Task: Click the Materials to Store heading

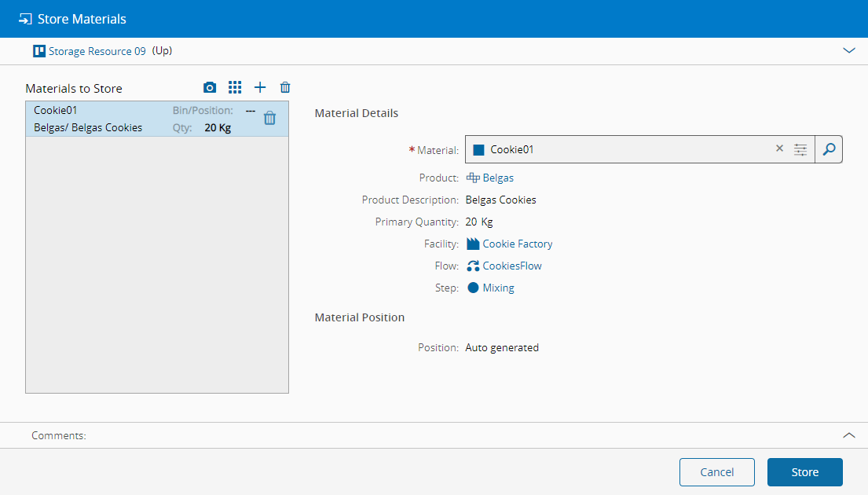Action: (74, 89)
